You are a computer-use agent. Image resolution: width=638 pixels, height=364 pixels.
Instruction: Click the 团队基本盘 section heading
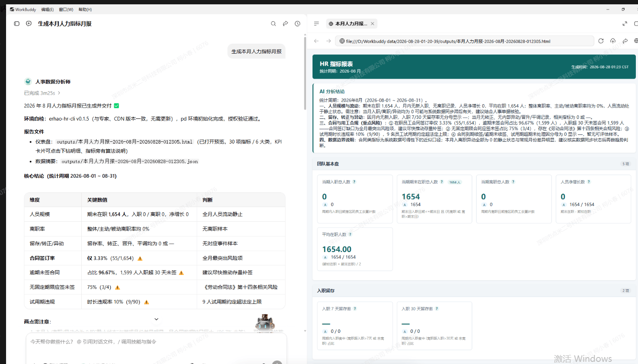[328, 164]
